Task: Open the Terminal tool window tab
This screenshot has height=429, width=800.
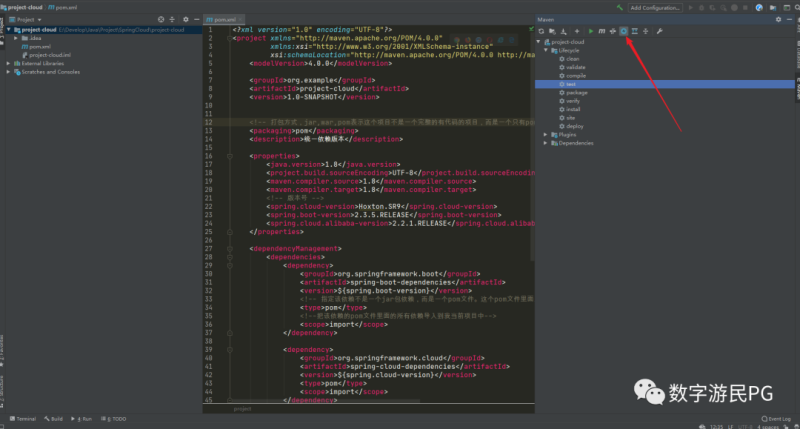Action: pos(24,419)
